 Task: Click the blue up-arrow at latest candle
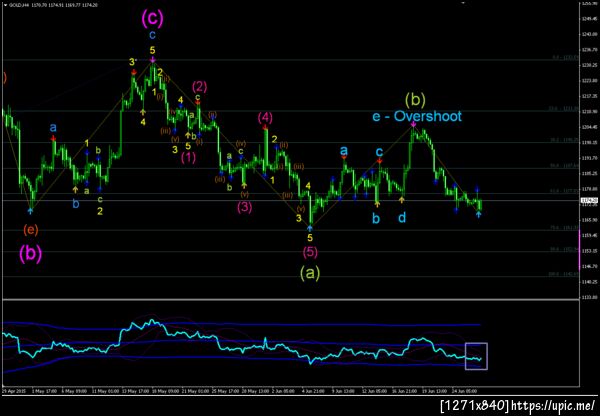coord(478,214)
